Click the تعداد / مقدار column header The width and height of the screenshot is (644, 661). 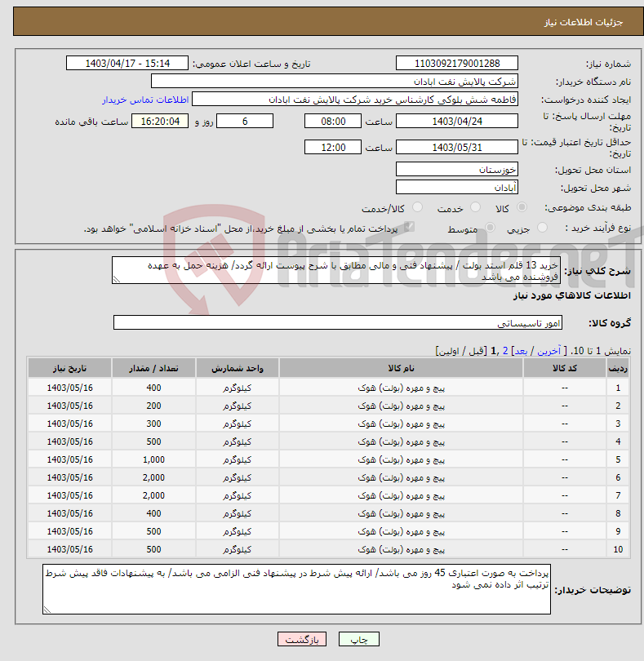coord(153,368)
